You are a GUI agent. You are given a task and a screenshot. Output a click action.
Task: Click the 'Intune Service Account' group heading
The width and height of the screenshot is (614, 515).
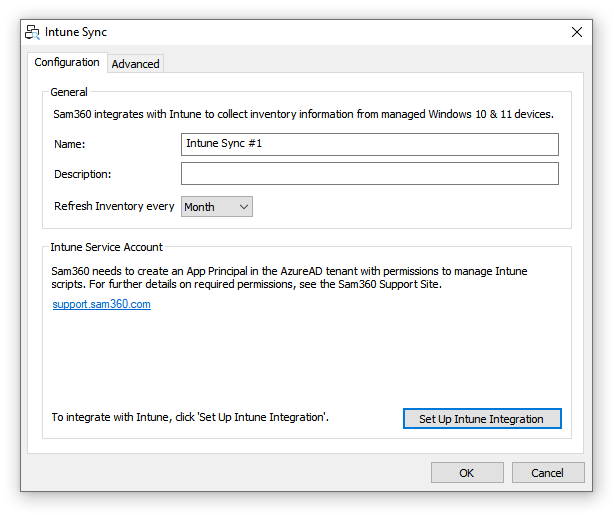pos(107,247)
